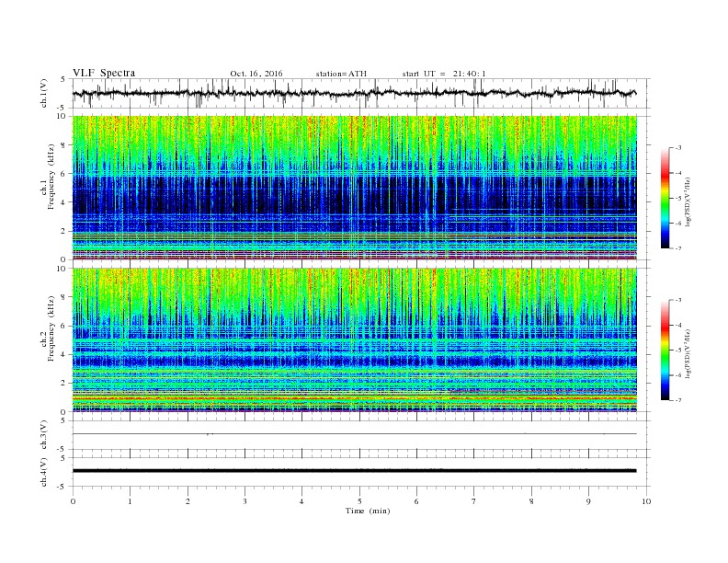This screenshot has height=563, width=728.
Task: Click the ch.2 color scale bar
Action: [665, 350]
